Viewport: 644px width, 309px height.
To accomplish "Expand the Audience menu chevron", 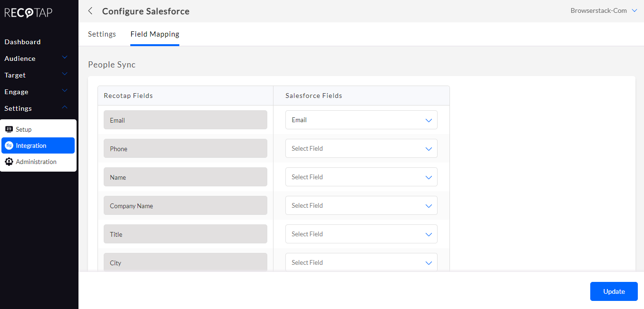I will click(65, 58).
